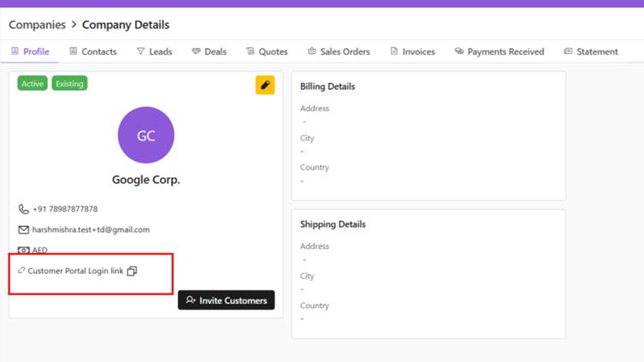
Task: Click the envelope email icon
Action: click(x=23, y=229)
